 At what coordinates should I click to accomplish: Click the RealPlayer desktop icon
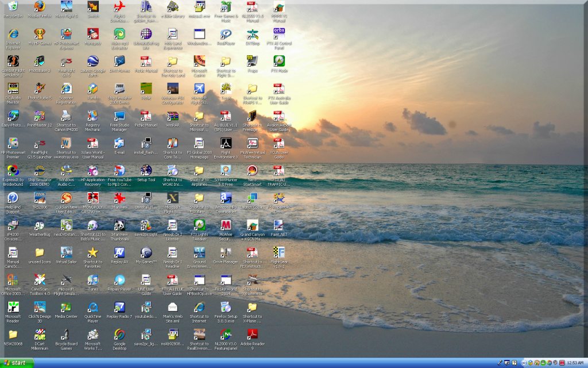(x=226, y=34)
